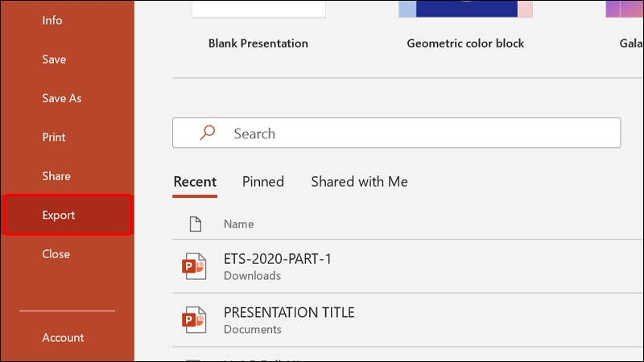Switch to the Recent tab
This screenshot has height=362, width=644.
click(x=195, y=182)
